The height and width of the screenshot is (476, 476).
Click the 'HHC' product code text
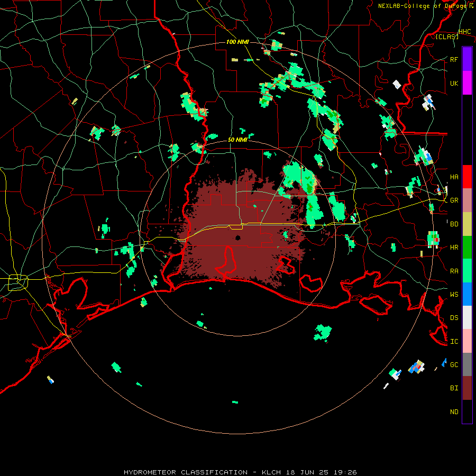(465, 32)
